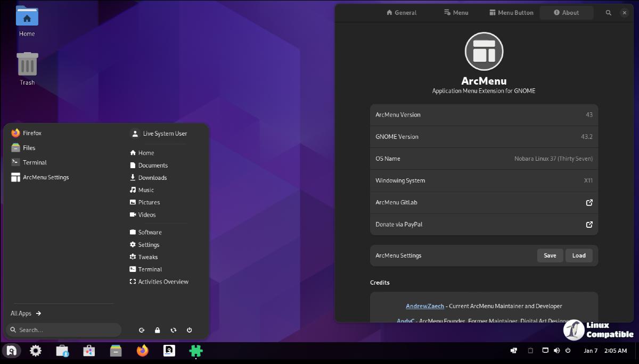Click Save for ArcMenu Settings

pos(550,255)
